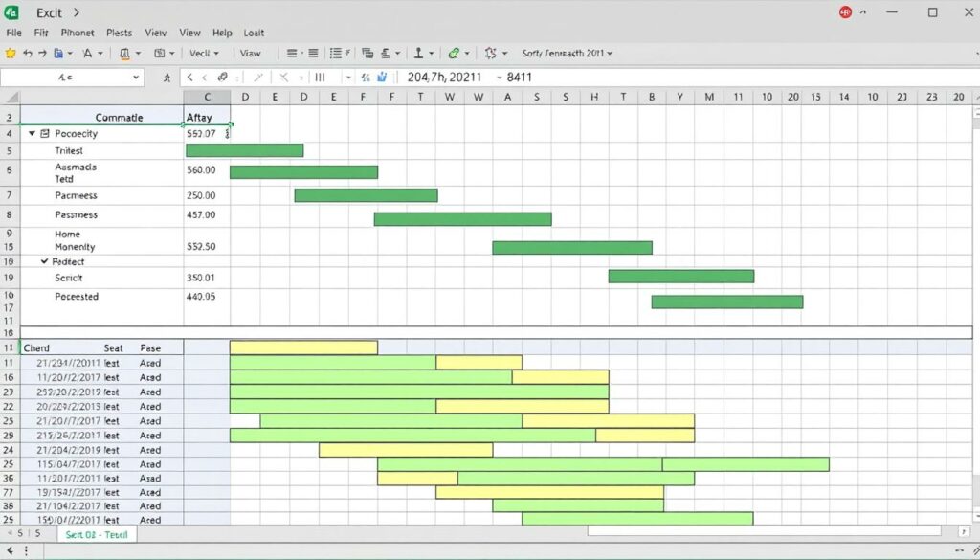This screenshot has width=980, height=560.
Task: Click the chevron next to the Excit title
Action: click(x=77, y=12)
